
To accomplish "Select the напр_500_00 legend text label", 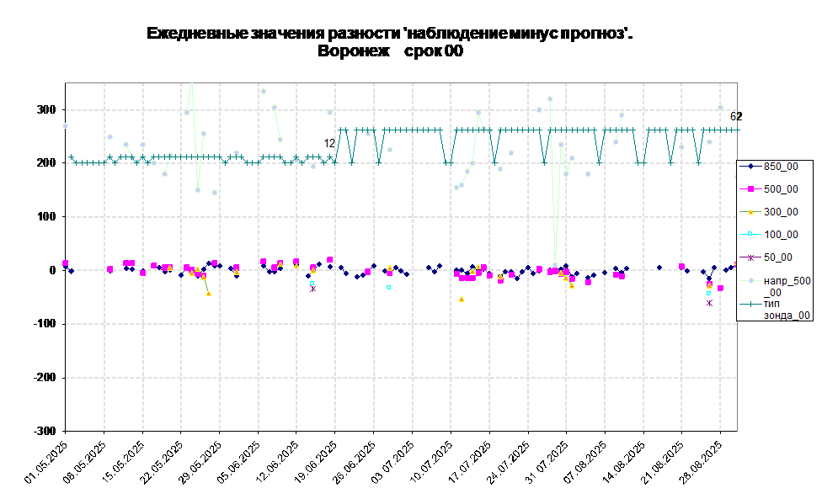I will (x=787, y=286).
